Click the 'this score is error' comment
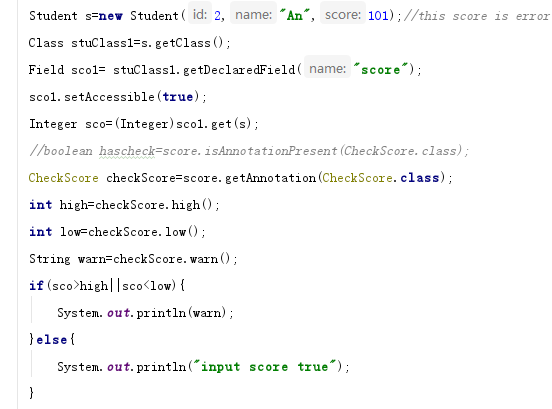The width and height of the screenshot is (552, 409). (477, 16)
